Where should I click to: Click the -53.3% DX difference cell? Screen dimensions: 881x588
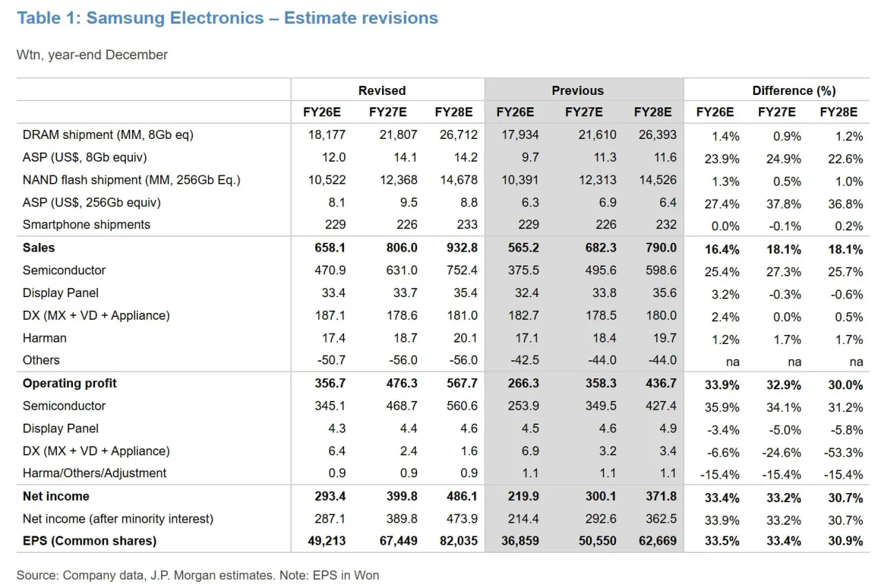pos(844,453)
